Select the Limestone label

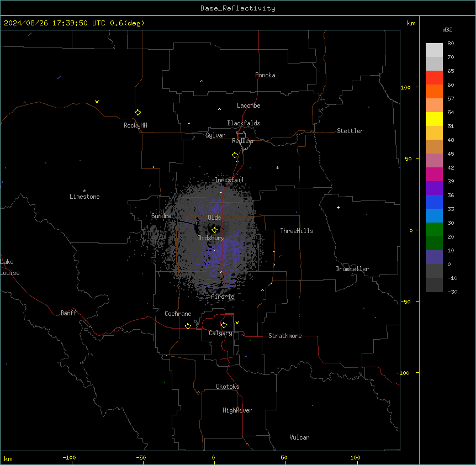(x=84, y=197)
